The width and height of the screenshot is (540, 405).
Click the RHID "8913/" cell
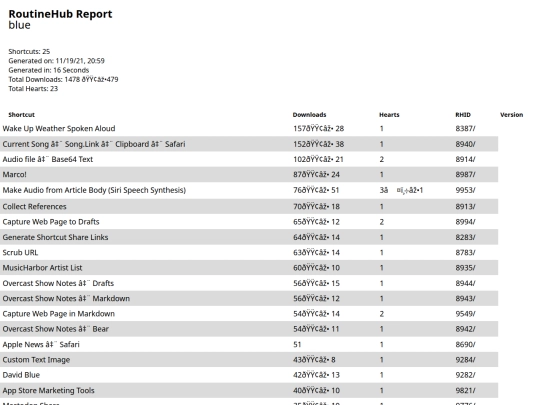point(465,207)
